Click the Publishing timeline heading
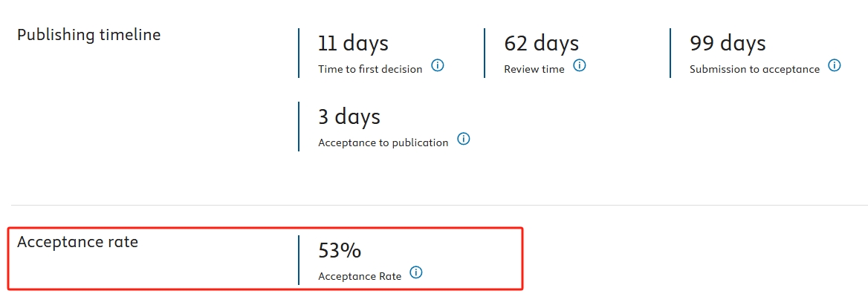The width and height of the screenshot is (868, 308). [x=88, y=35]
